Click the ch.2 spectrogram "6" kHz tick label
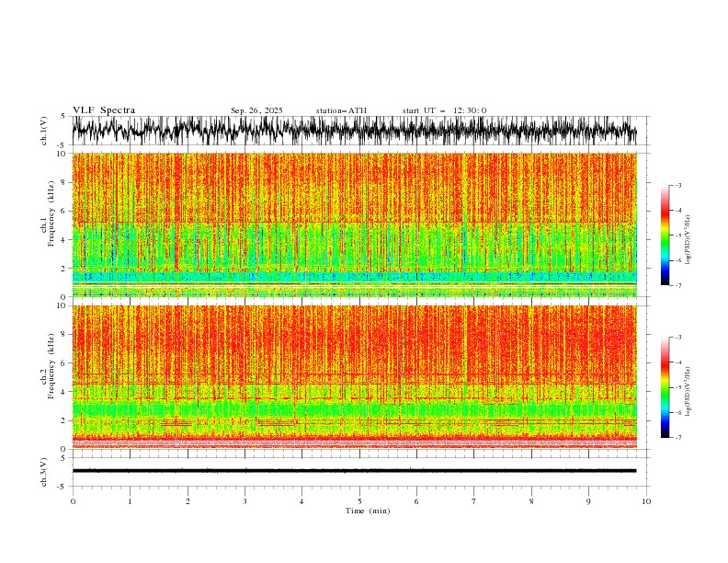Screen dimensions: 728x563 [x=63, y=362]
